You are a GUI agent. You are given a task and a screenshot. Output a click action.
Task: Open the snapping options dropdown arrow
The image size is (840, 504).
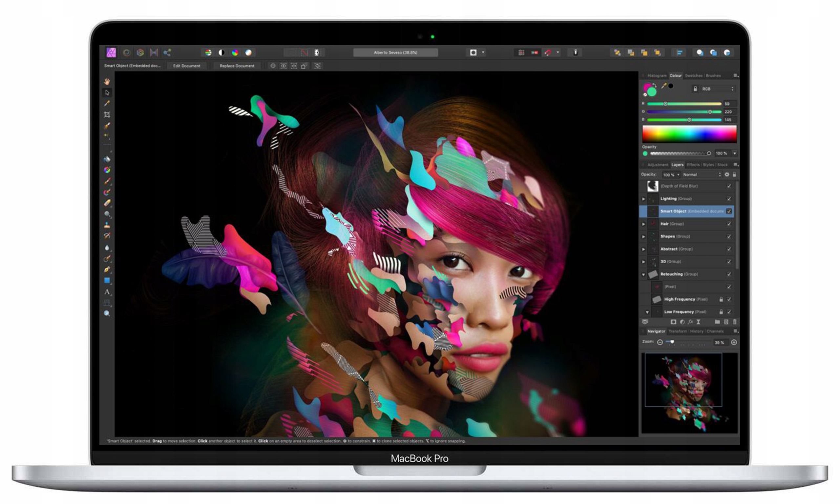557,52
